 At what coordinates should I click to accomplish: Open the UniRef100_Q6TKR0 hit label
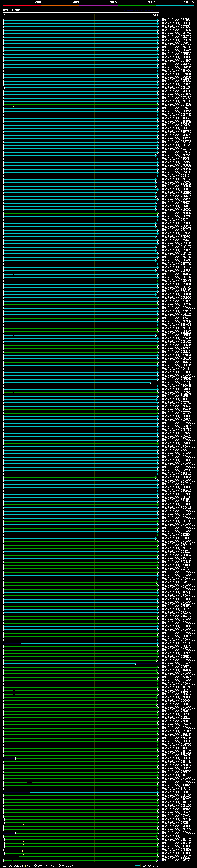pos(176,26)
